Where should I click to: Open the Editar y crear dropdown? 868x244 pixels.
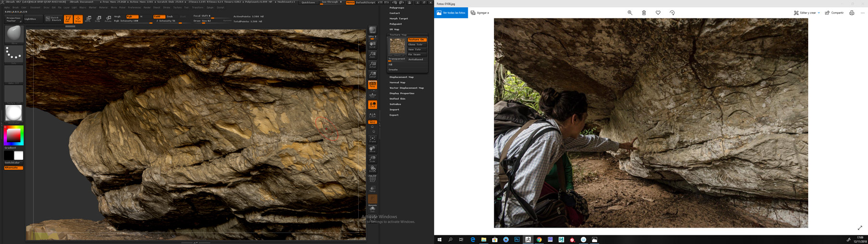click(x=807, y=13)
